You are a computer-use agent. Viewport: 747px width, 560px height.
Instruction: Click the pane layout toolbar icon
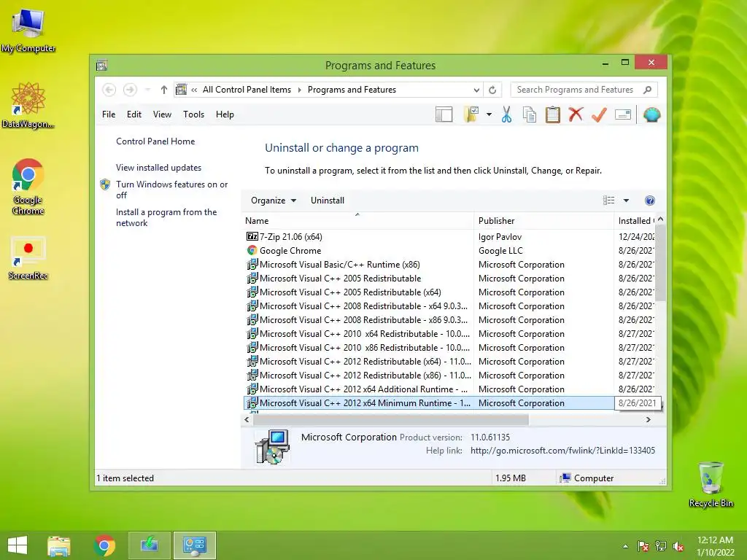(x=444, y=114)
